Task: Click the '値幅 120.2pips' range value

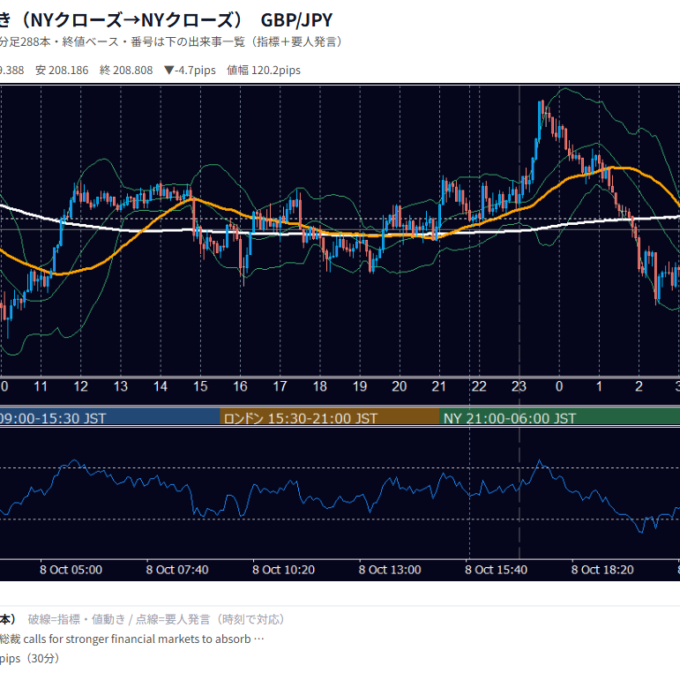Action: pos(264,70)
